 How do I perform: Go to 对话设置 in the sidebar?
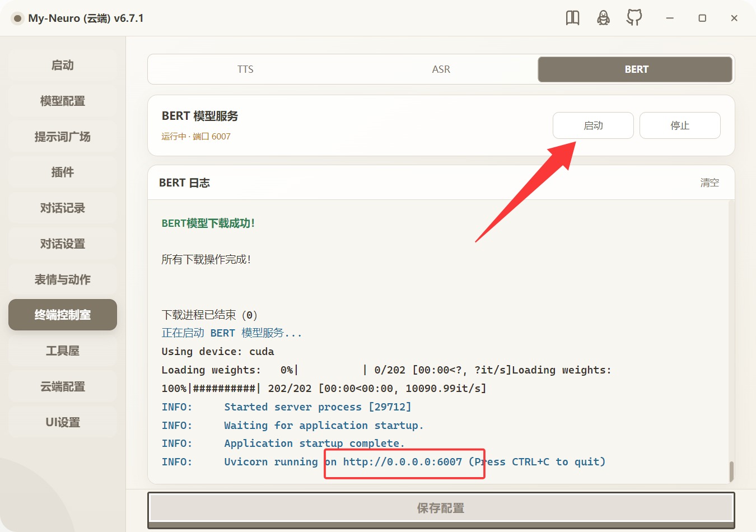(63, 244)
